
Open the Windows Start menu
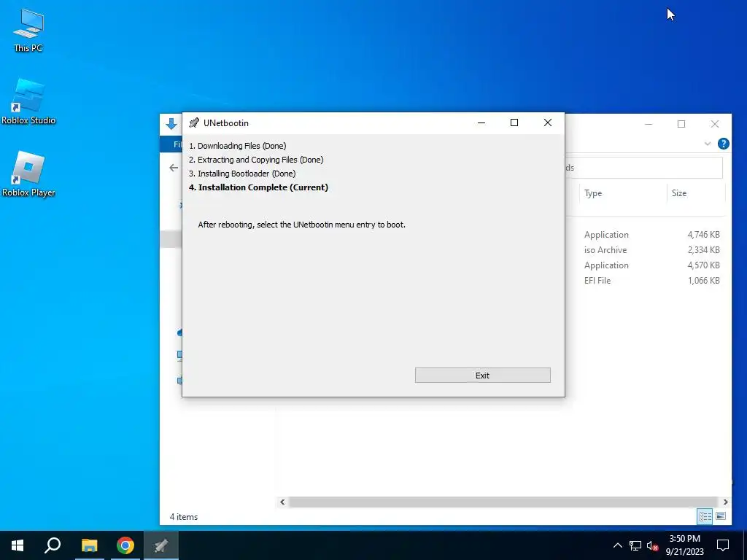(x=18, y=545)
